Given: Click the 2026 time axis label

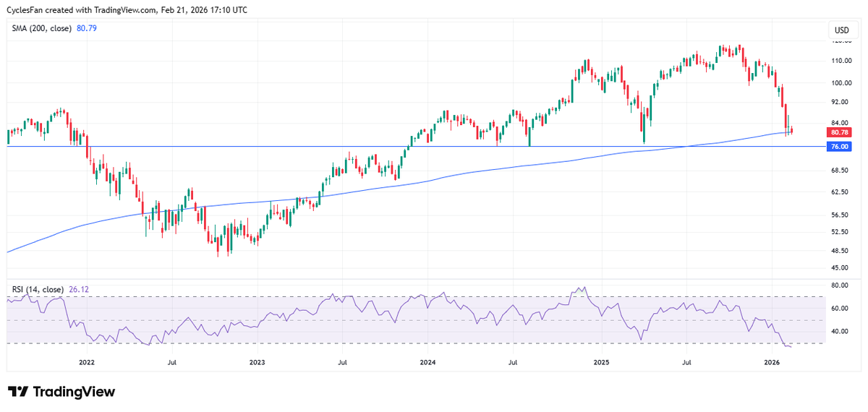Looking at the screenshot, I should 771,361.
